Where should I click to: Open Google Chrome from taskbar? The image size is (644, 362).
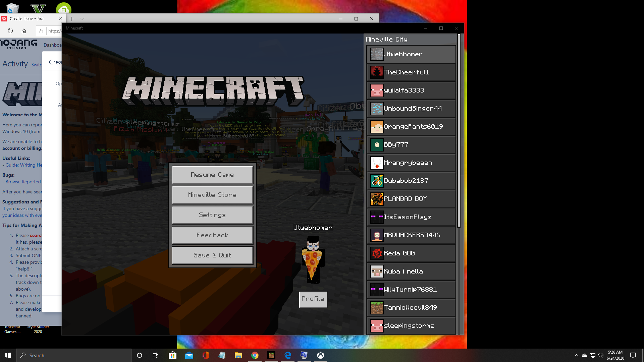pyautogui.click(x=255, y=355)
